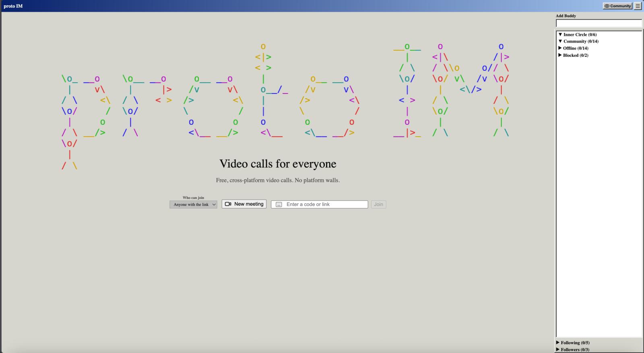The height and width of the screenshot is (353, 644).
Task: Click the Add Buddy label
Action: [x=566, y=16]
